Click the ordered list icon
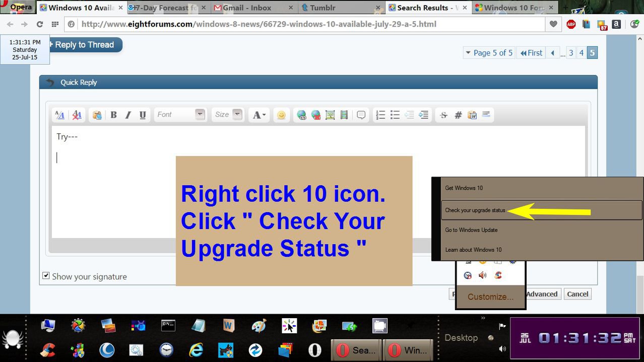This screenshot has width=644, height=362. pos(381,115)
